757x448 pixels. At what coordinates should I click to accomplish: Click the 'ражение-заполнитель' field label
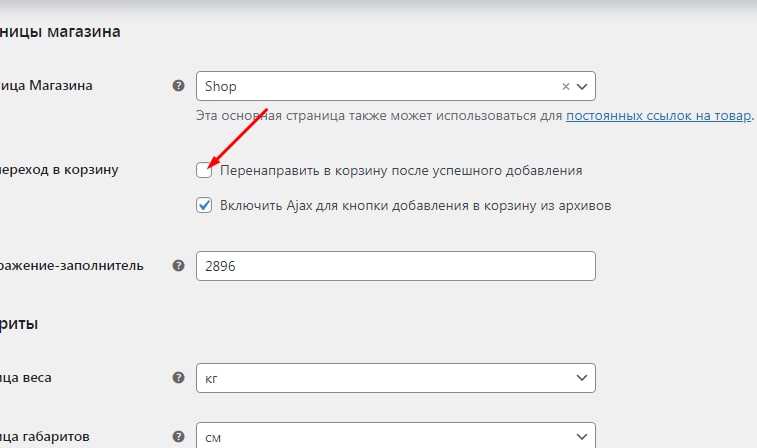72,266
